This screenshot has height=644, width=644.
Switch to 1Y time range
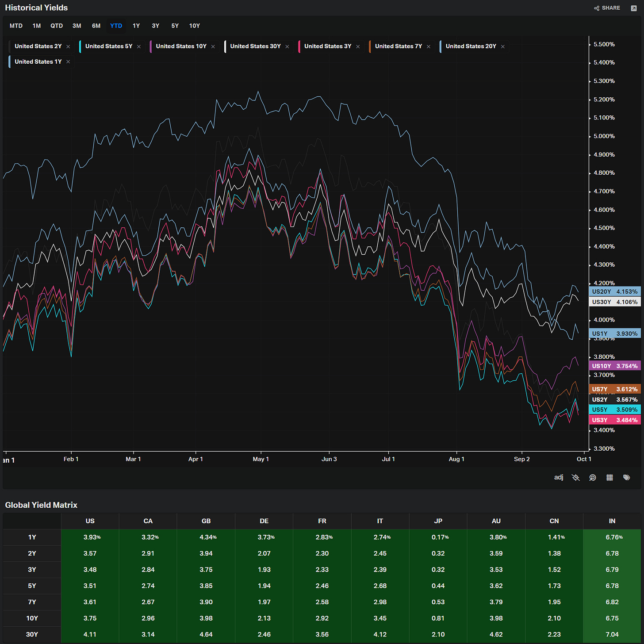tap(136, 26)
